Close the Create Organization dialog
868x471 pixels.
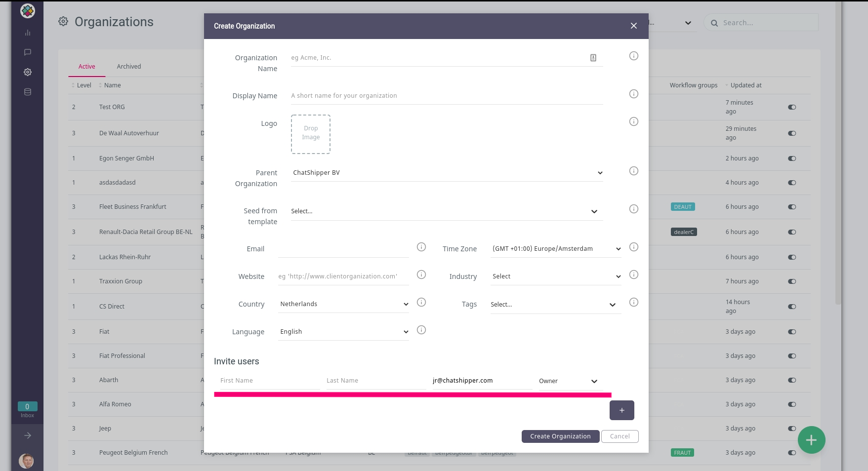[634, 26]
